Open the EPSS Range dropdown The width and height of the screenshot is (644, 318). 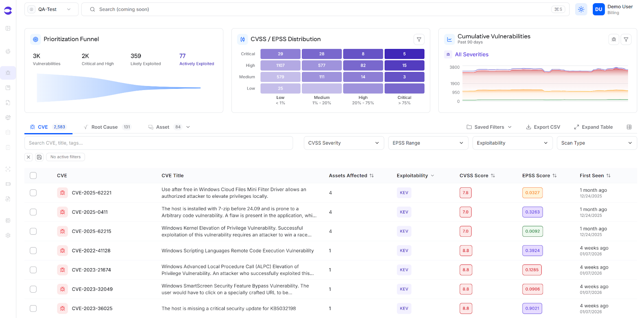click(428, 143)
